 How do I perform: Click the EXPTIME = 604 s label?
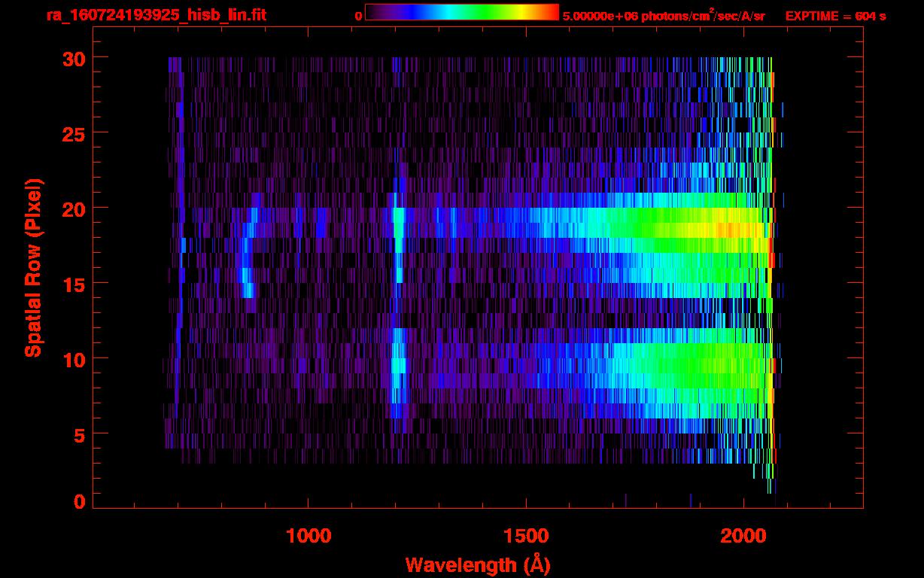(x=835, y=16)
